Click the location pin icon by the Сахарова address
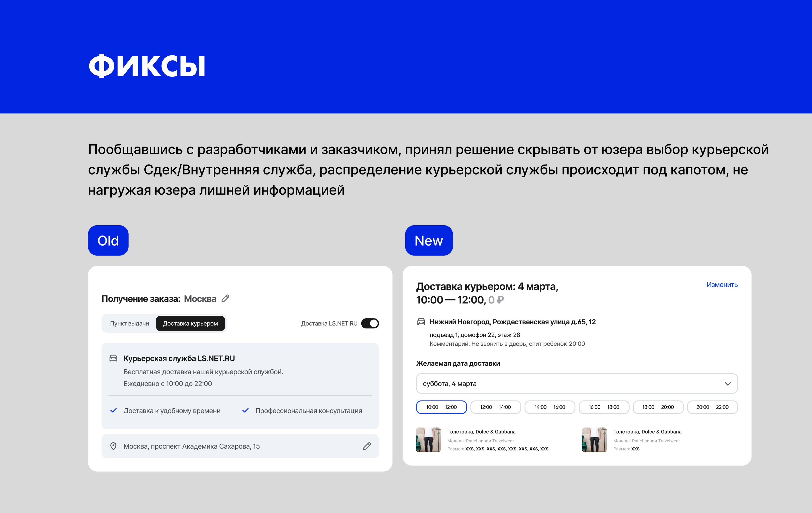The width and height of the screenshot is (812, 513). point(113,446)
